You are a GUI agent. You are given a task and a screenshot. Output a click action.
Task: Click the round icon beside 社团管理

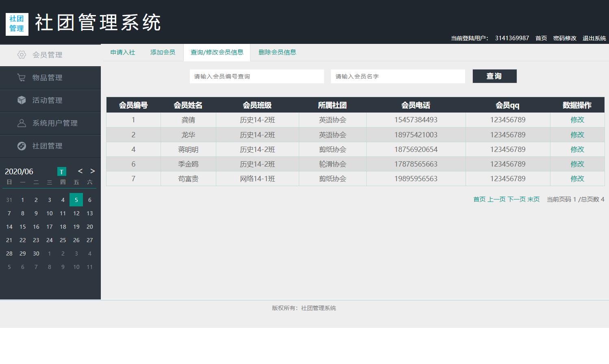point(22,146)
